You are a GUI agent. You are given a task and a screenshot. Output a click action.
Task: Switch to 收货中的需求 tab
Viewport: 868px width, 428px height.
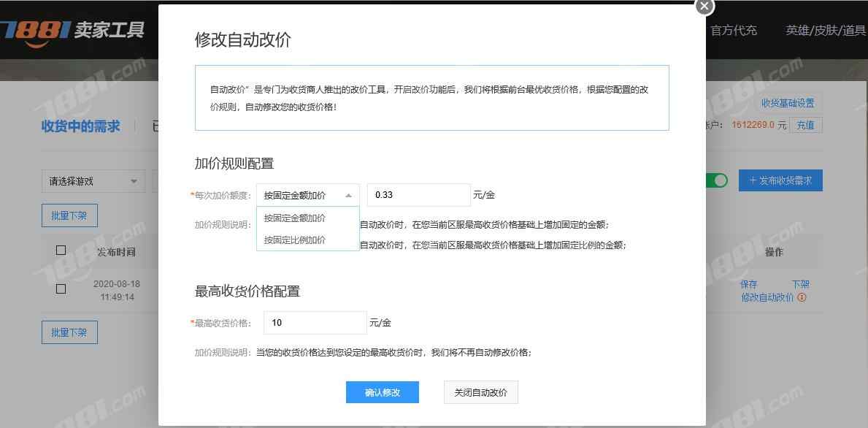81,126
